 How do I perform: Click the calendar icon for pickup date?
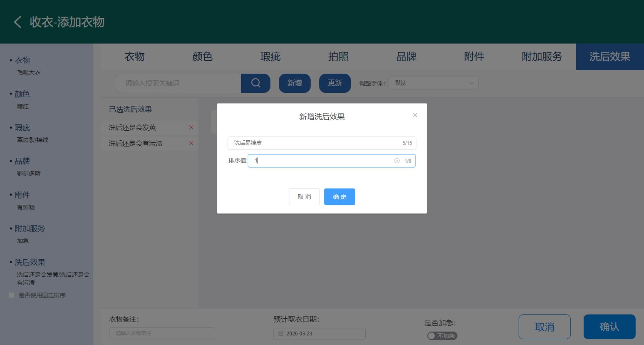click(x=281, y=334)
